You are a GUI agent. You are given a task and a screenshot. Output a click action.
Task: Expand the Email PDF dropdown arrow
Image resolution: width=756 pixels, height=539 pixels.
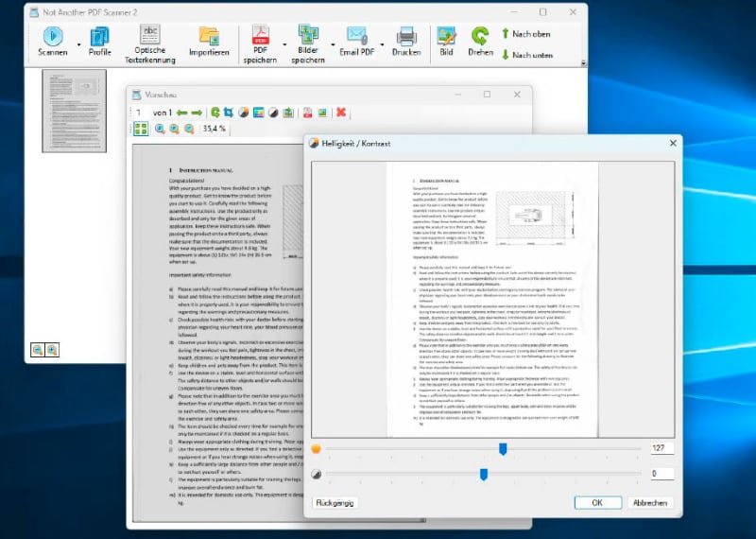click(x=382, y=44)
